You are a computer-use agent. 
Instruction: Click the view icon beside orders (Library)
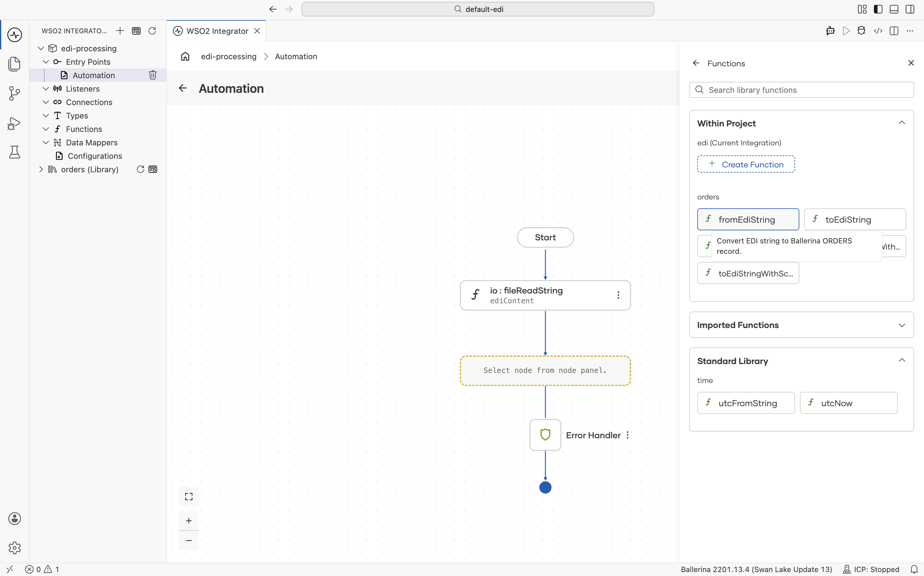pyautogui.click(x=153, y=169)
